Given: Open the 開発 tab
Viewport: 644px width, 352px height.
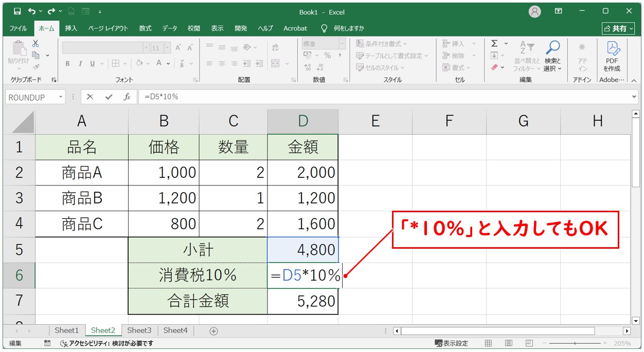Looking at the screenshot, I should tap(240, 28).
